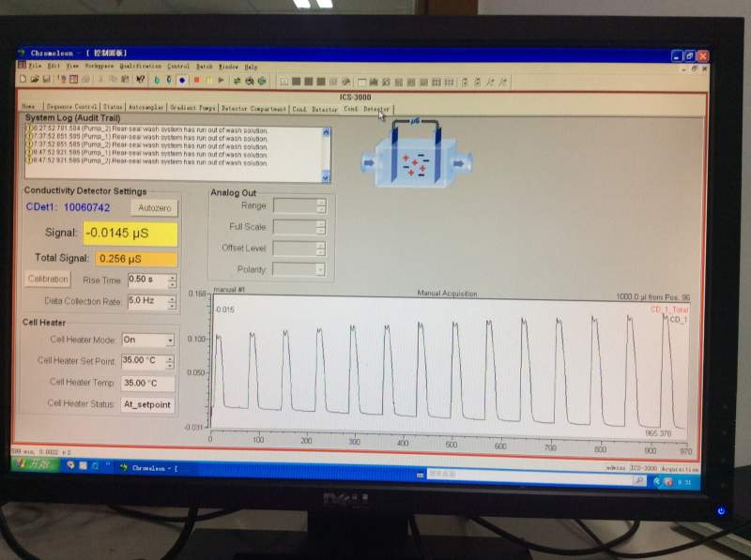Click the Manual Acquisition chart title
The height and width of the screenshot is (560, 751).
point(447,294)
